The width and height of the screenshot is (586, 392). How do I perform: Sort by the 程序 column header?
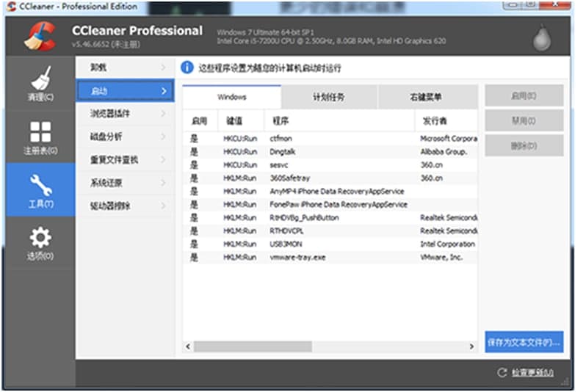pyautogui.click(x=339, y=120)
